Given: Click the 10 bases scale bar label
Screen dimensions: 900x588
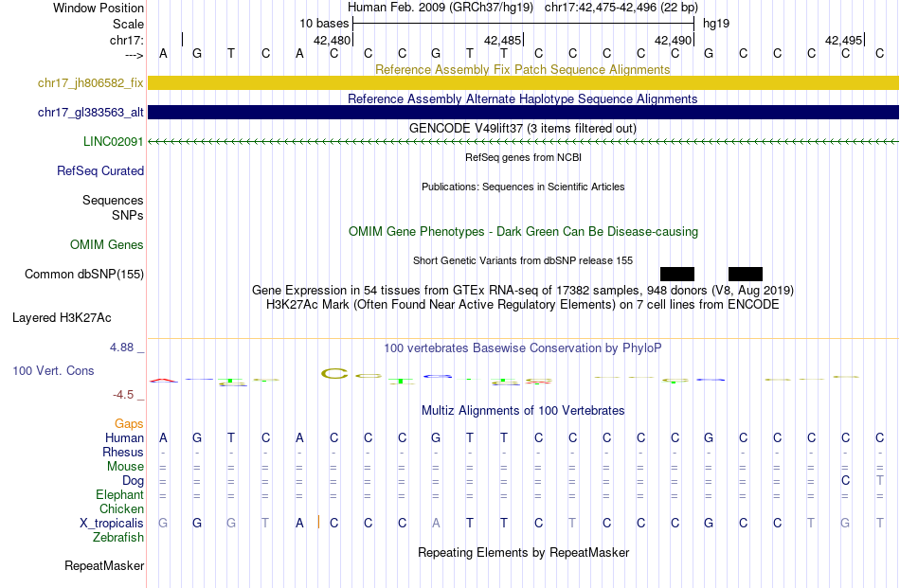Looking at the screenshot, I should point(324,24).
